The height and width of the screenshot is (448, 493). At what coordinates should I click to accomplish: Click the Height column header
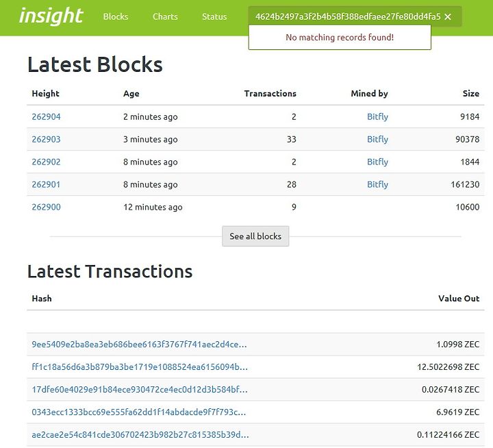[46, 94]
